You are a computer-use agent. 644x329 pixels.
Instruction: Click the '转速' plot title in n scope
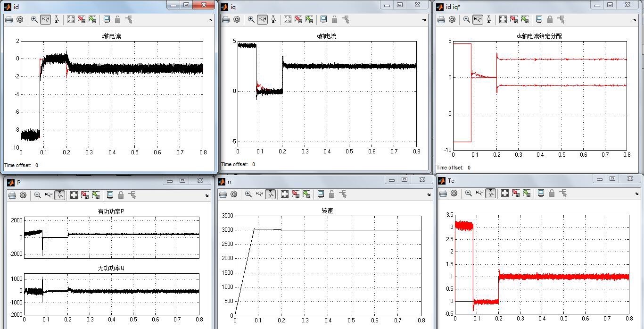[x=327, y=211]
